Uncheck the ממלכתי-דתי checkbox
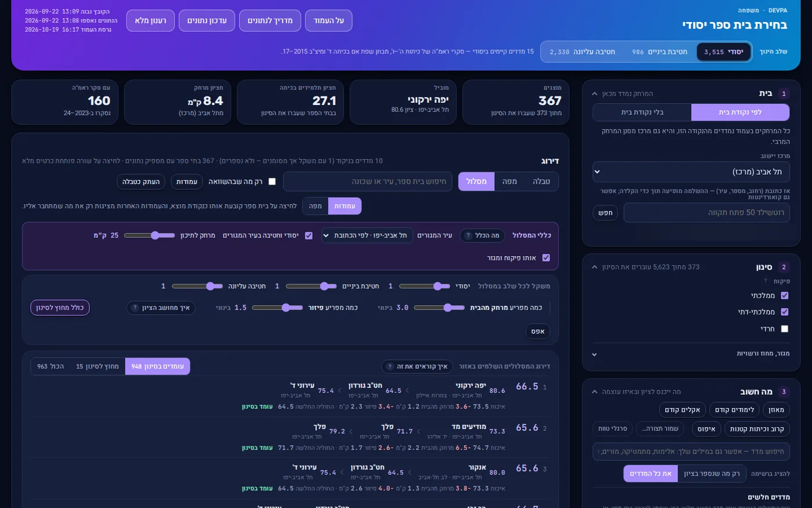This screenshot has height=508, width=812. (785, 312)
